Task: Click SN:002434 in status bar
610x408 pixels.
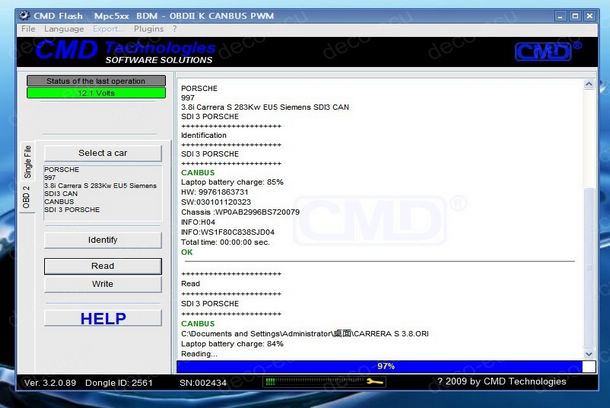Action: [x=203, y=383]
